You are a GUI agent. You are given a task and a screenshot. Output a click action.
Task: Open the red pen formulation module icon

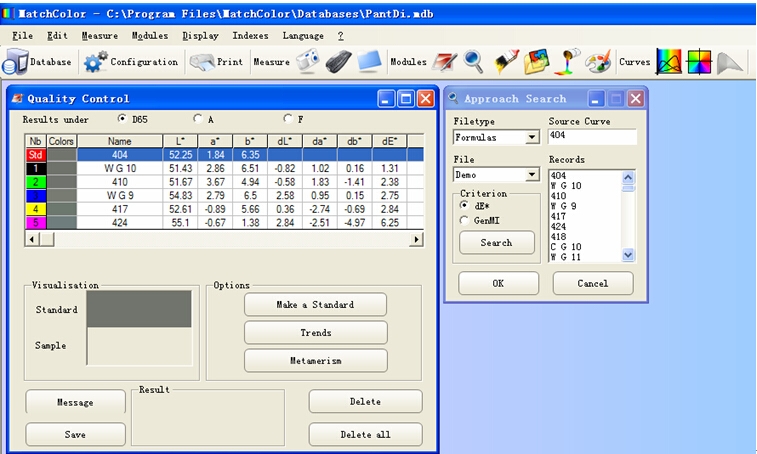click(444, 62)
